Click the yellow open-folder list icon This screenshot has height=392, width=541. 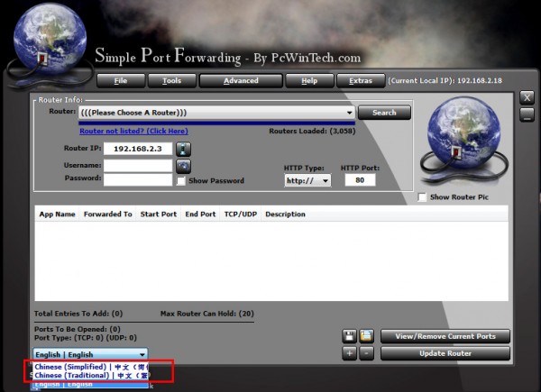pos(366,336)
